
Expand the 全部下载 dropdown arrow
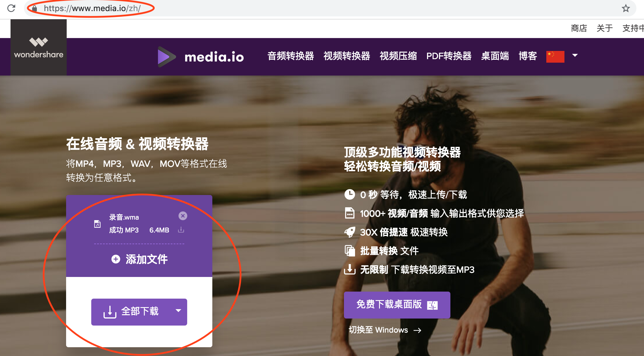(x=178, y=311)
